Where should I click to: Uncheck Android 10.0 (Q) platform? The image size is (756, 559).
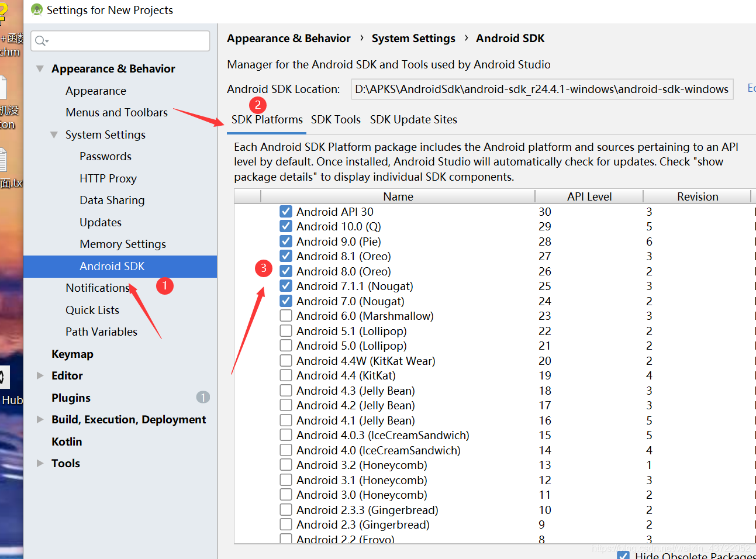tap(286, 226)
